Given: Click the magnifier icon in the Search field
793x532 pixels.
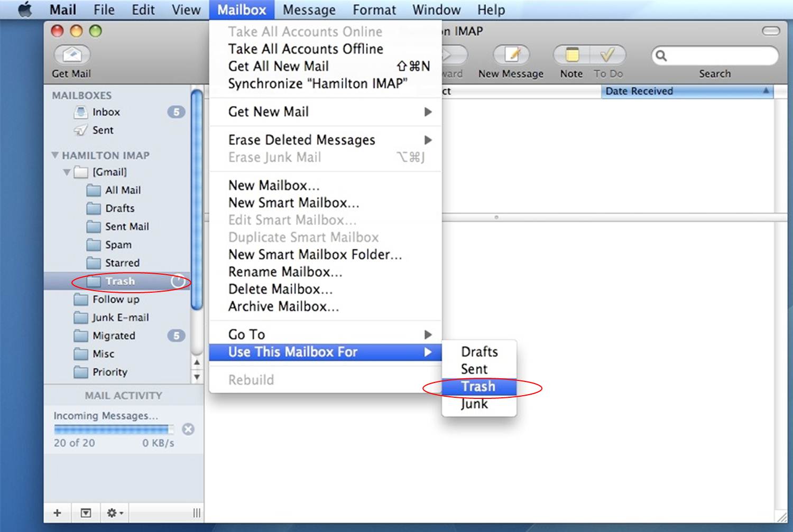Looking at the screenshot, I should pos(661,55).
